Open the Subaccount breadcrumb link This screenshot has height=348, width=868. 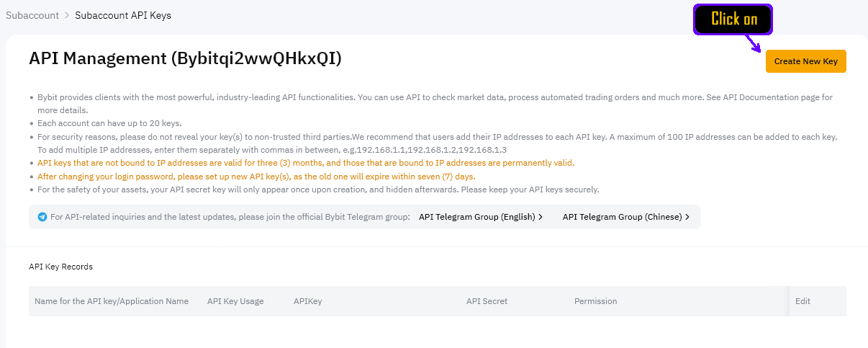coord(32,15)
